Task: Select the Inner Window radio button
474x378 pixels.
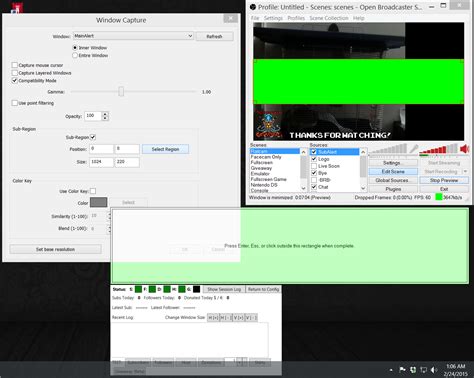Action: click(75, 48)
